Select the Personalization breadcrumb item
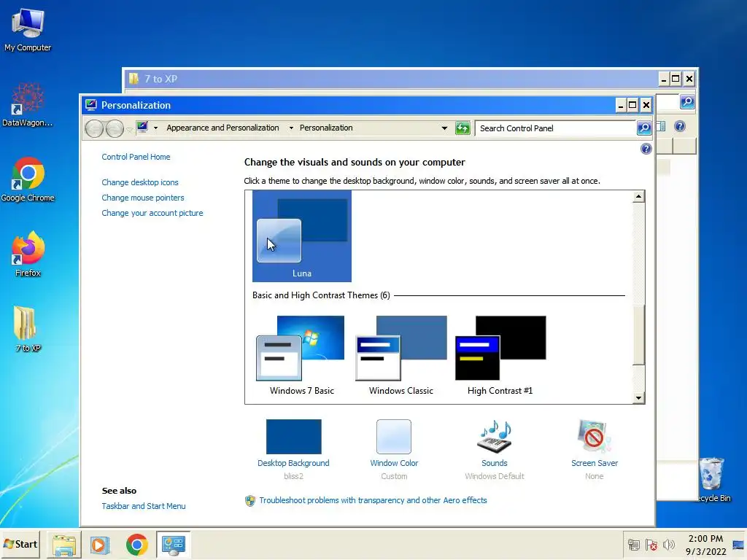The image size is (747, 560). click(x=326, y=128)
